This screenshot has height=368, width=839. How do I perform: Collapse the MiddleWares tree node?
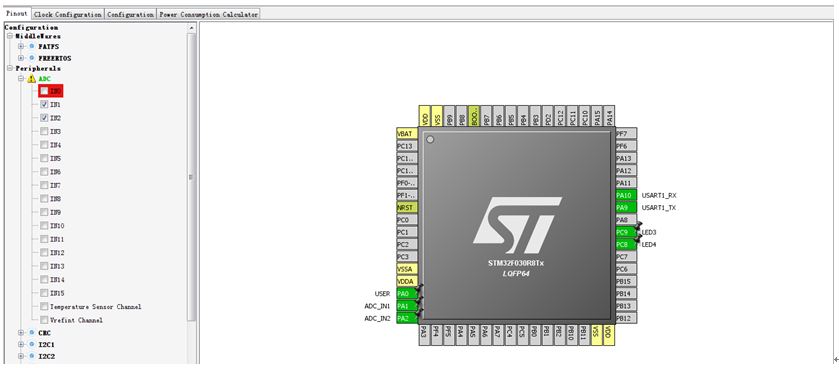(x=10, y=36)
